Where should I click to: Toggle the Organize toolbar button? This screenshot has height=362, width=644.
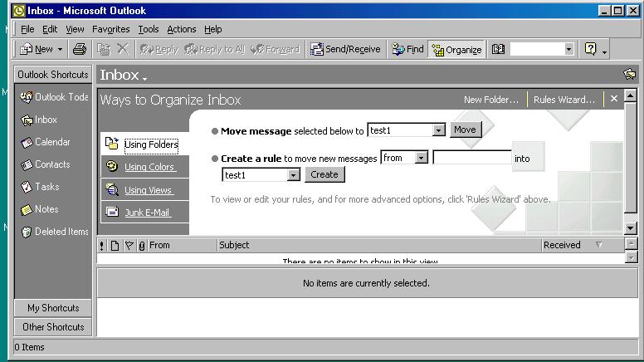point(456,50)
